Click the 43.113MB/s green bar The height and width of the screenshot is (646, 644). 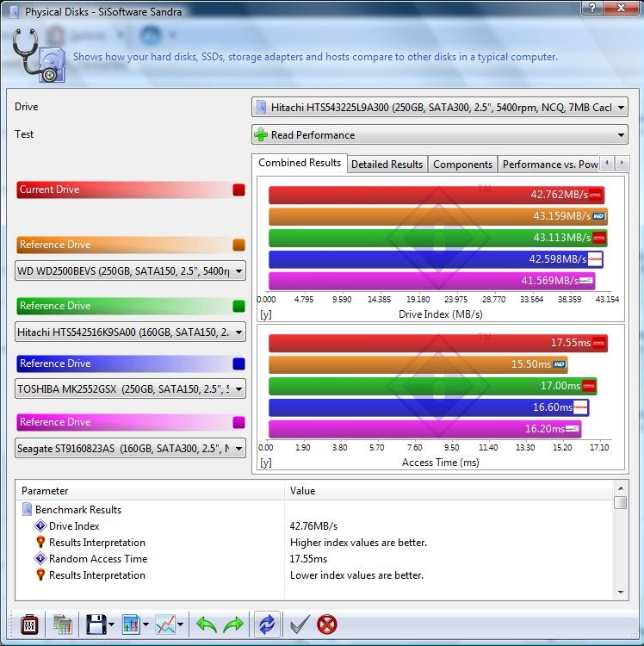click(437, 238)
